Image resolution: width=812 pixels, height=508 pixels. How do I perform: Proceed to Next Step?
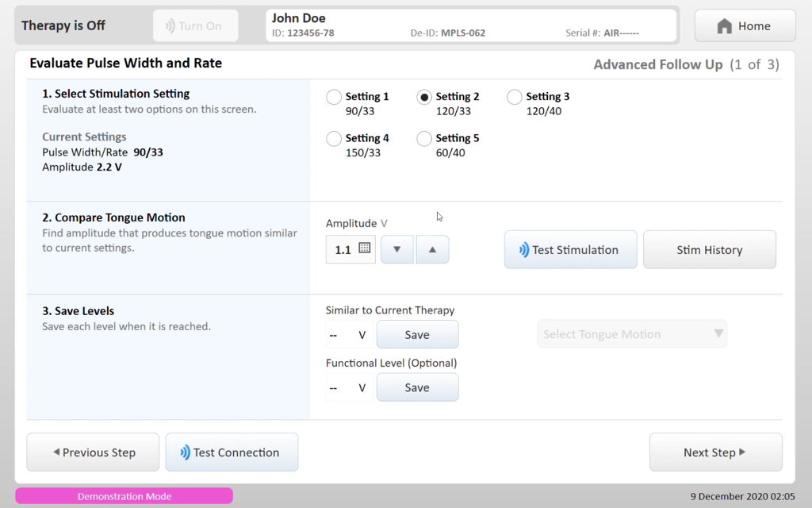coord(716,452)
